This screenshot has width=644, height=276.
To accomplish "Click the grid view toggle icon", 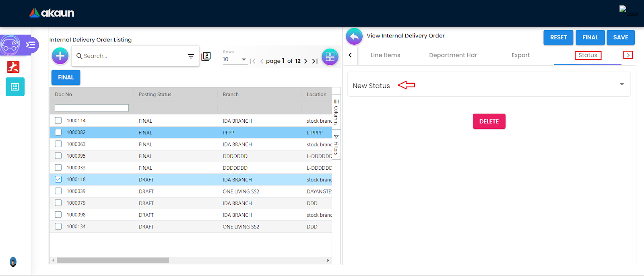I will pyautogui.click(x=330, y=57).
